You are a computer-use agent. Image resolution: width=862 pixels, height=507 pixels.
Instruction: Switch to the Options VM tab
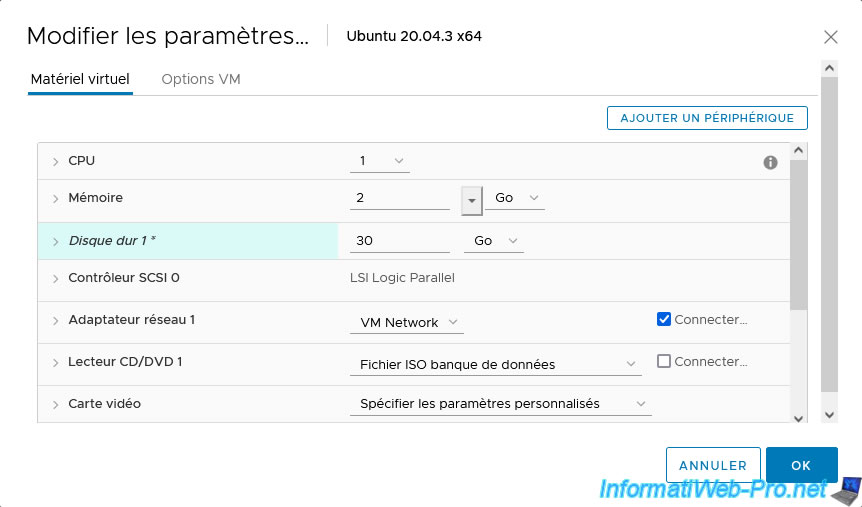[x=201, y=79]
